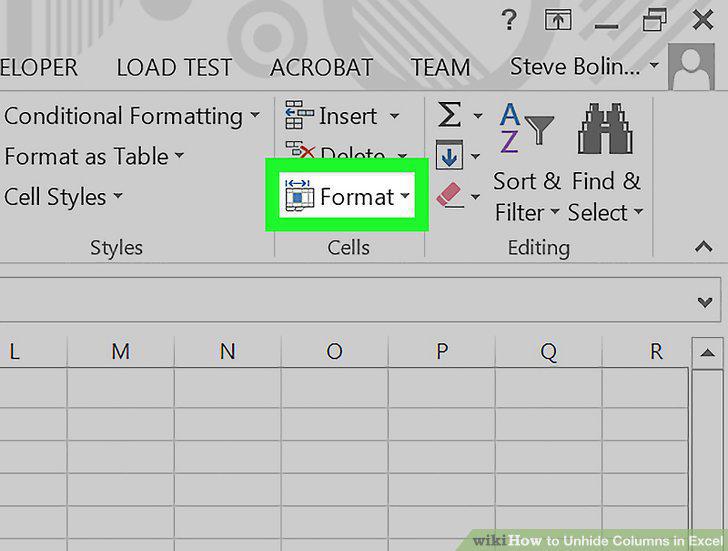Click the Insert cells icon
Image resolution: width=728 pixels, height=551 pixels.
299,115
